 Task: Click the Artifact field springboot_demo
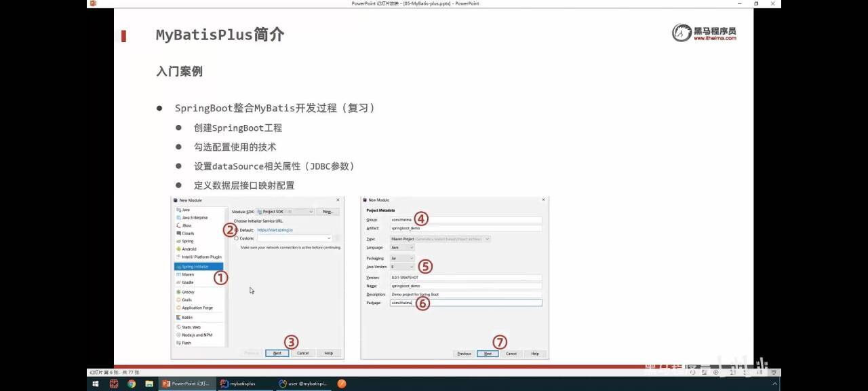[x=466, y=228]
